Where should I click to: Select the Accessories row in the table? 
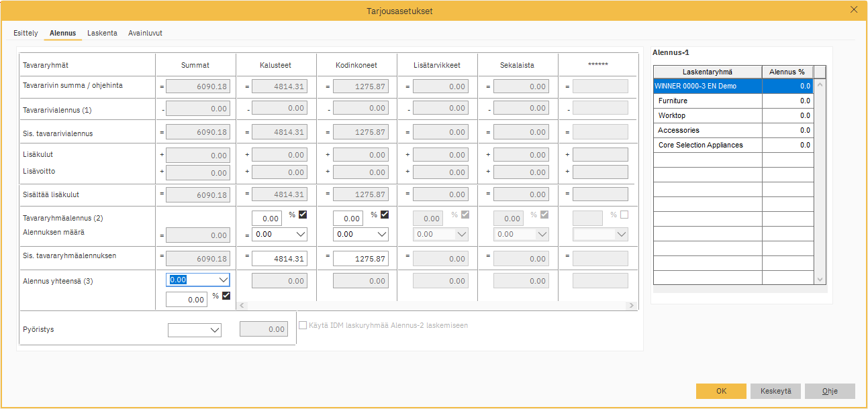[x=705, y=131]
